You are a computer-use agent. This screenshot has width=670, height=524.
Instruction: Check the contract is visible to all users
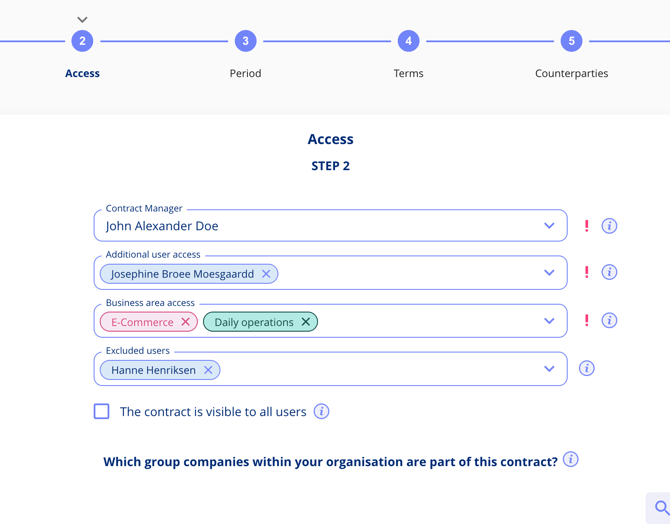click(101, 411)
